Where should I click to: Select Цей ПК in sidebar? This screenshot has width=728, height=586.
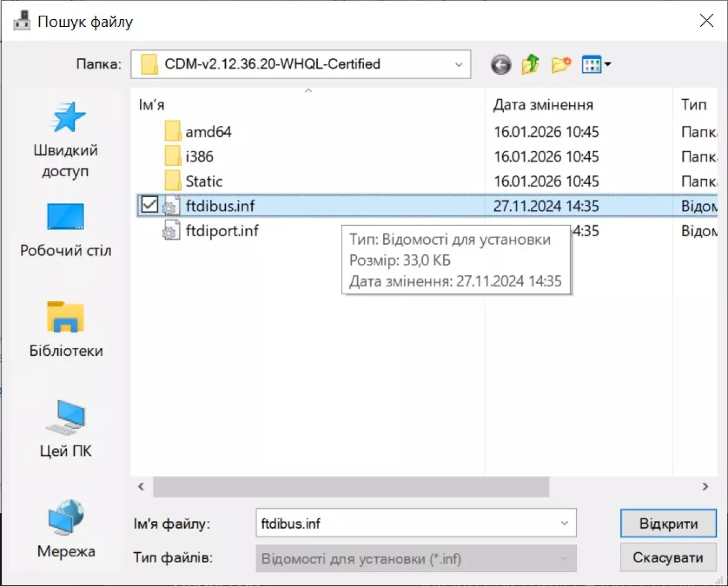point(66,429)
